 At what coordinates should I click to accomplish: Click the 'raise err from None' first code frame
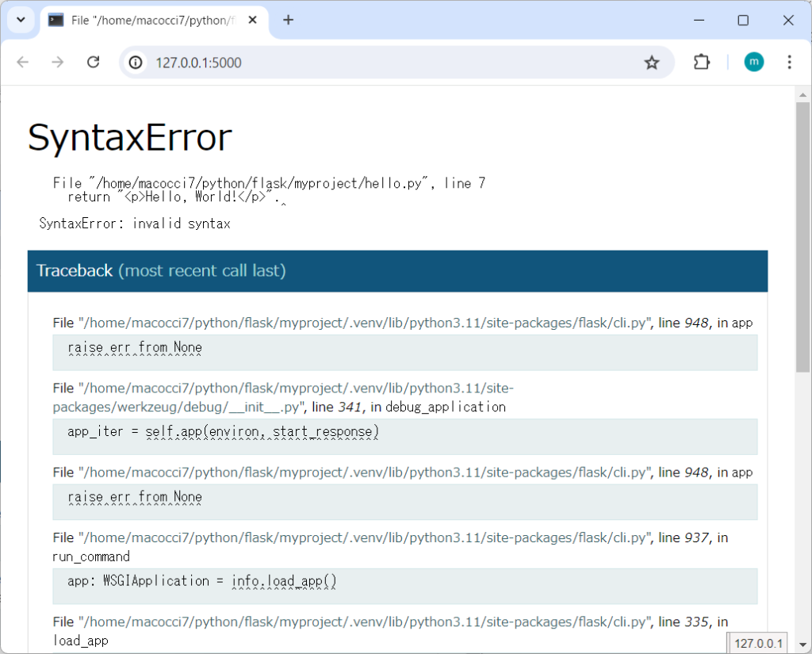point(404,352)
